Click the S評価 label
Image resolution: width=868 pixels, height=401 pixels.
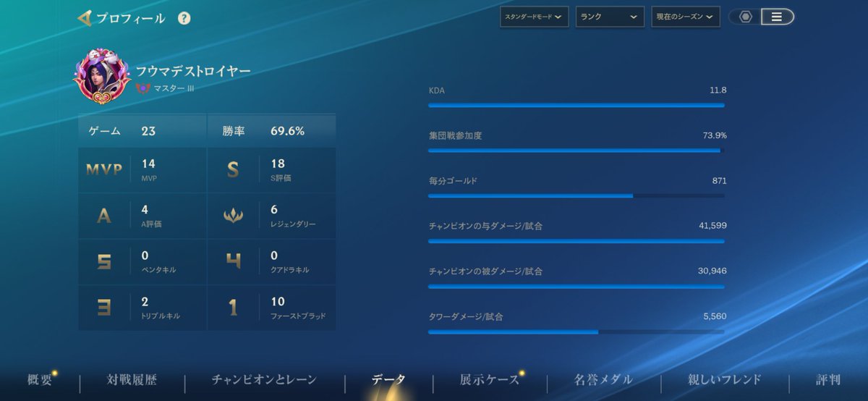tap(281, 178)
